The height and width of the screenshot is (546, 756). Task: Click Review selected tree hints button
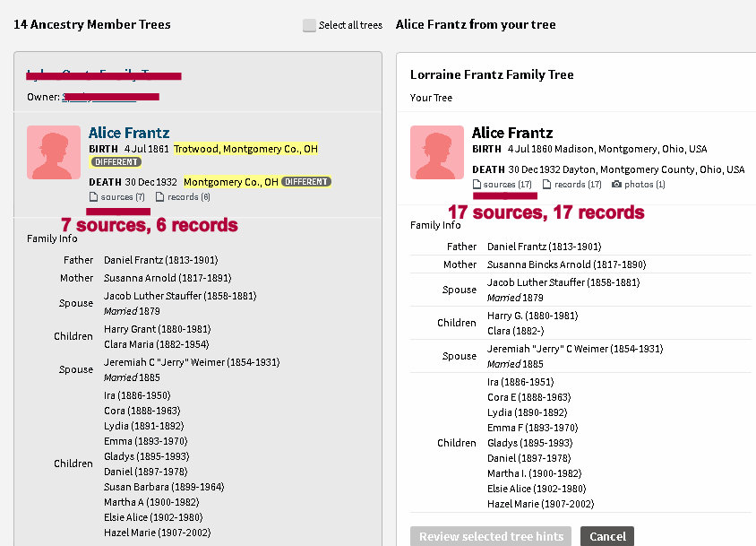tap(491, 536)
